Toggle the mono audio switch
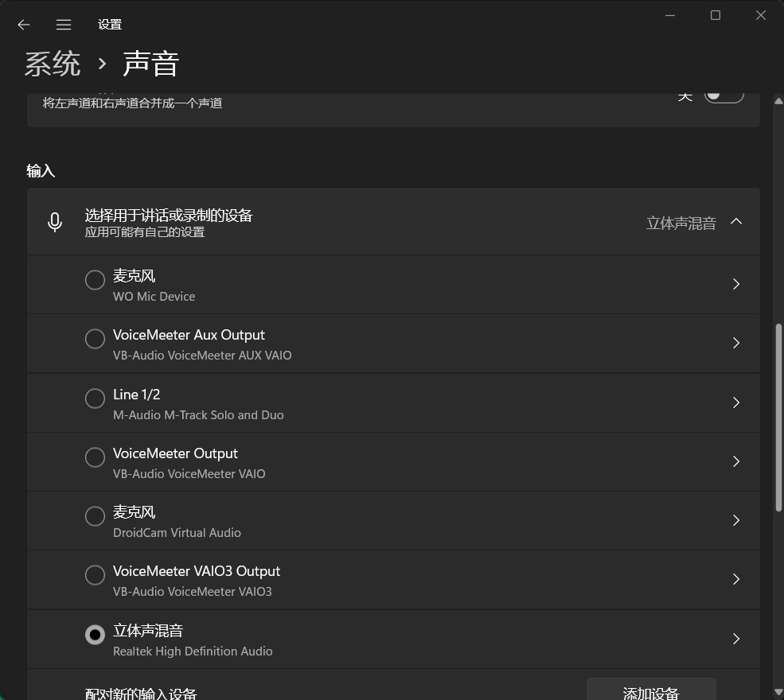Image resolution: width=784 pixels, height=700 pixels. coord(724,94)
